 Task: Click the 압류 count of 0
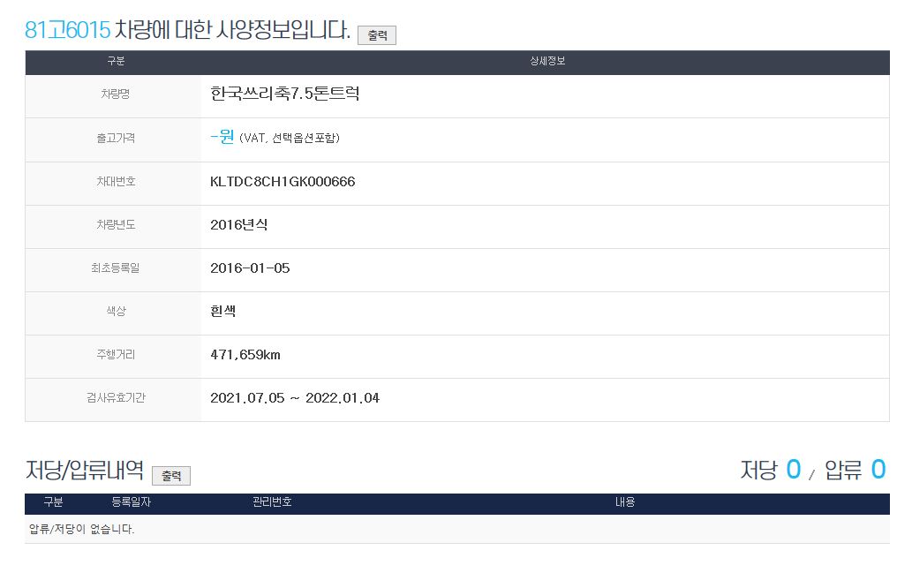pyautogui.click(x=878, y=470)
